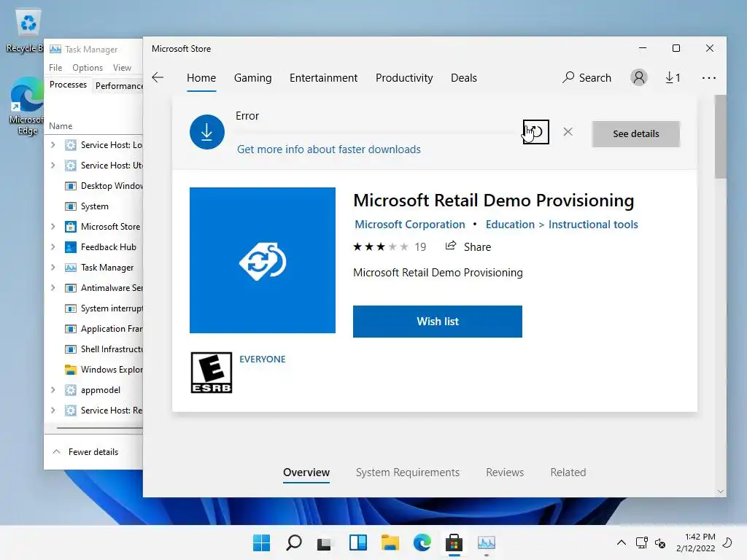Click the blue download circle icon
This screenshot has height=560, width=747.
coord(206,132)
